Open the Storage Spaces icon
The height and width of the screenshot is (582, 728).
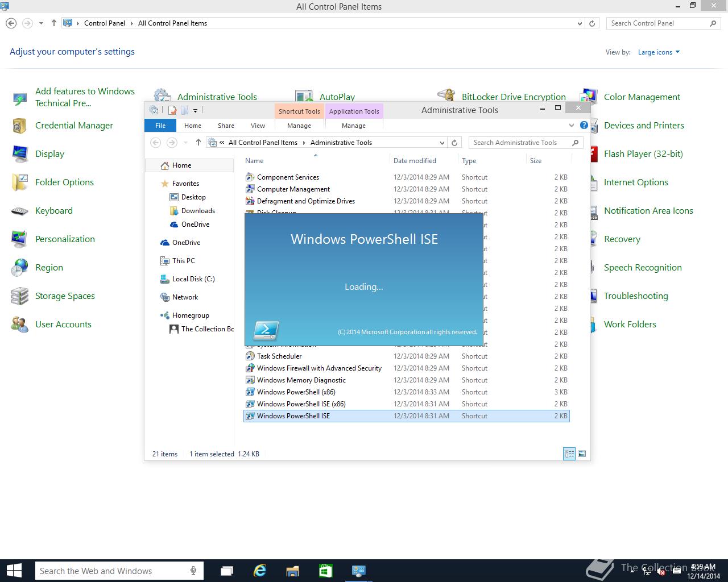[x=19, y=296]
